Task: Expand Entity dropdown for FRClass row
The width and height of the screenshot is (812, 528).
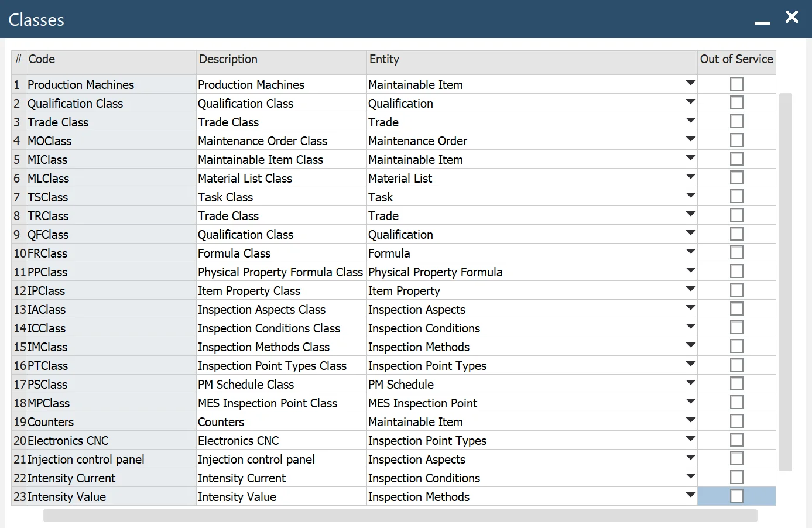Action: coord(690,252)
